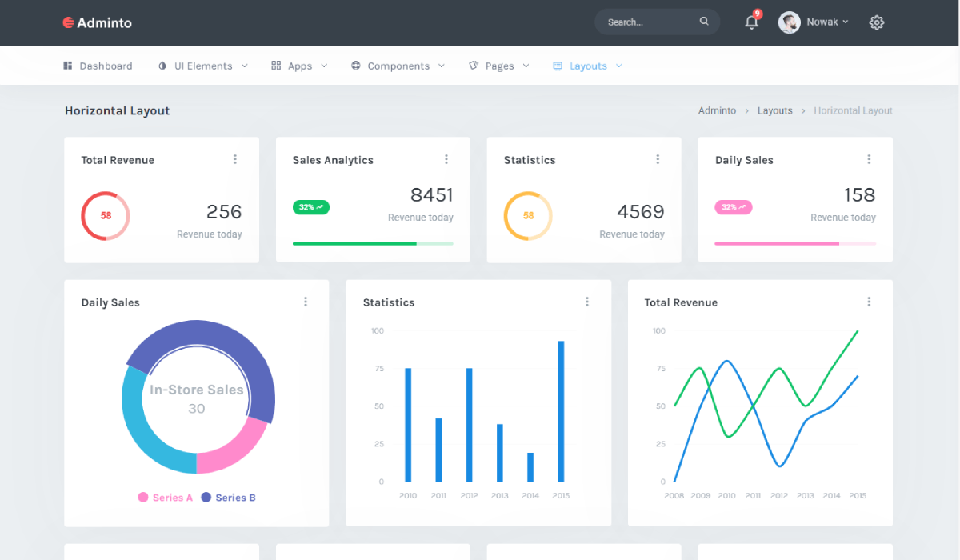Open Sales Analytics card options menu
The height and width of the screenshot is (560, 960).
point(446,159)
